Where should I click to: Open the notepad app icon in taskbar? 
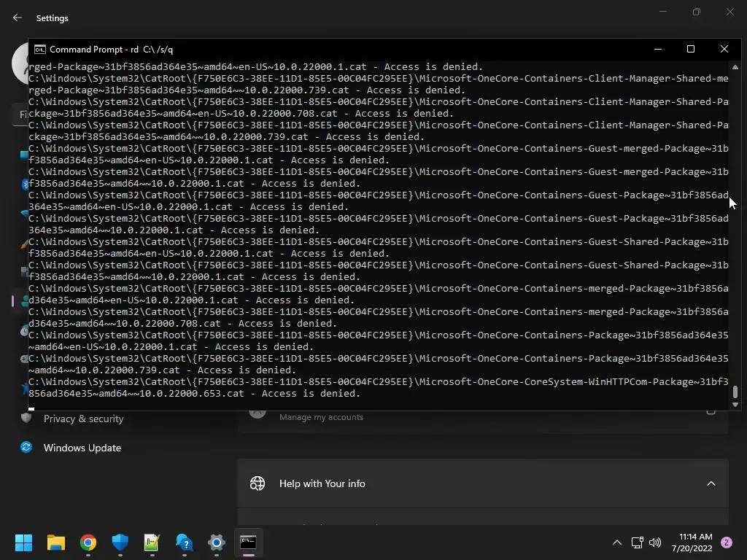click(152, 542)
